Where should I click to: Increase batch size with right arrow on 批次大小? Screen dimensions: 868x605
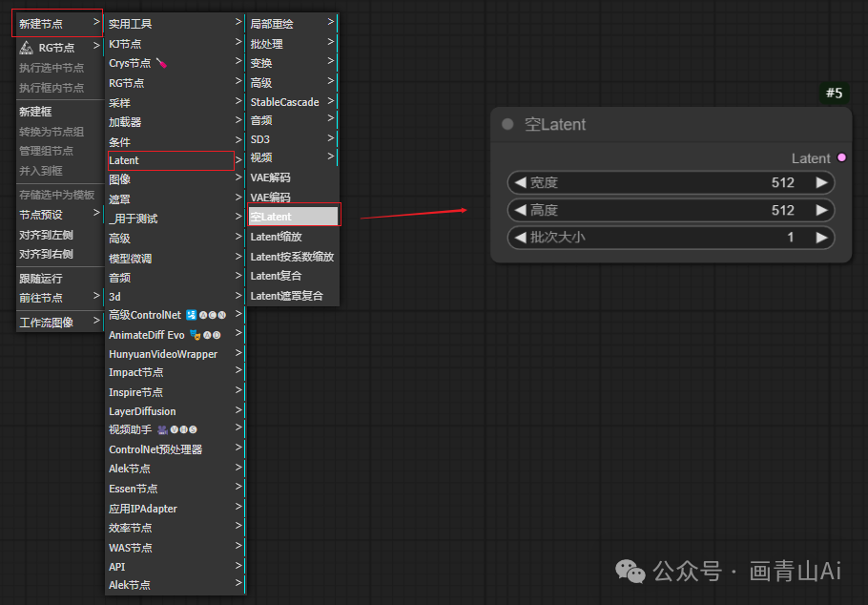tap(822, 237)
